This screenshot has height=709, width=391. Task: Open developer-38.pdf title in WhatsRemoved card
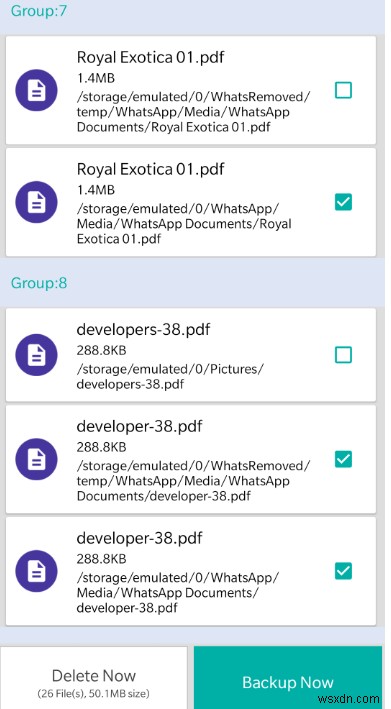click(x=139, y=426)
